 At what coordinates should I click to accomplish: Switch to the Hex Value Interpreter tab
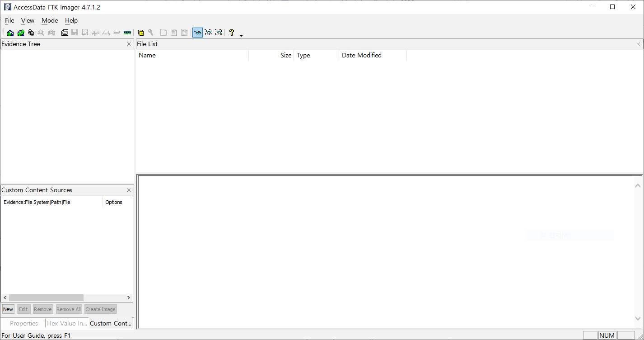click(x=67, y=323)
